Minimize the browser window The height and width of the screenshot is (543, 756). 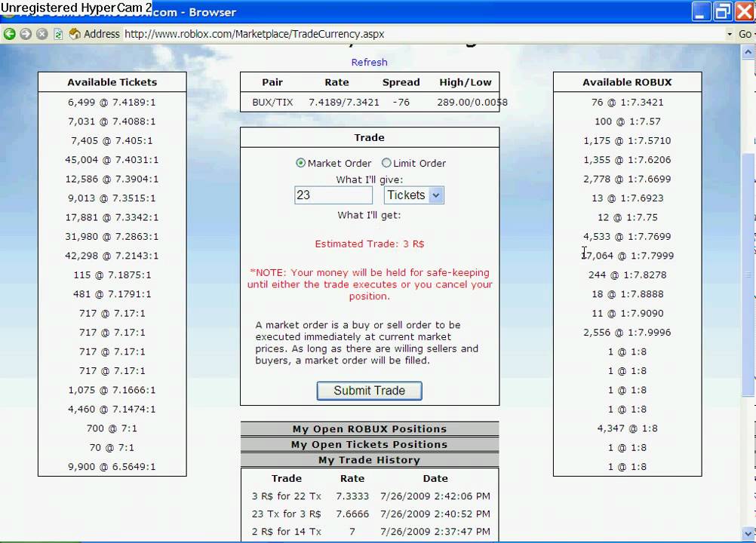[702, 11]
